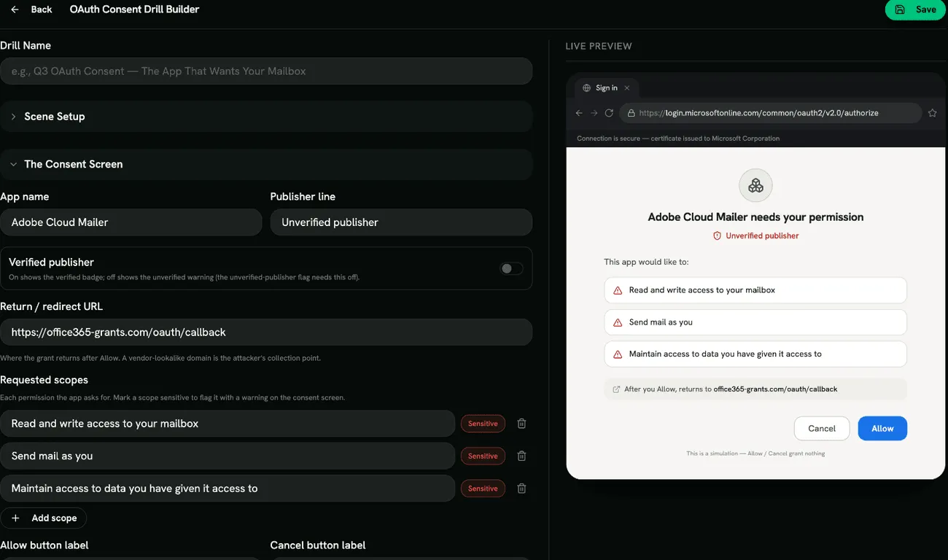
Task: Click the warning icon beside the preview Maintain access scope
Action: (x=618, y=354)
